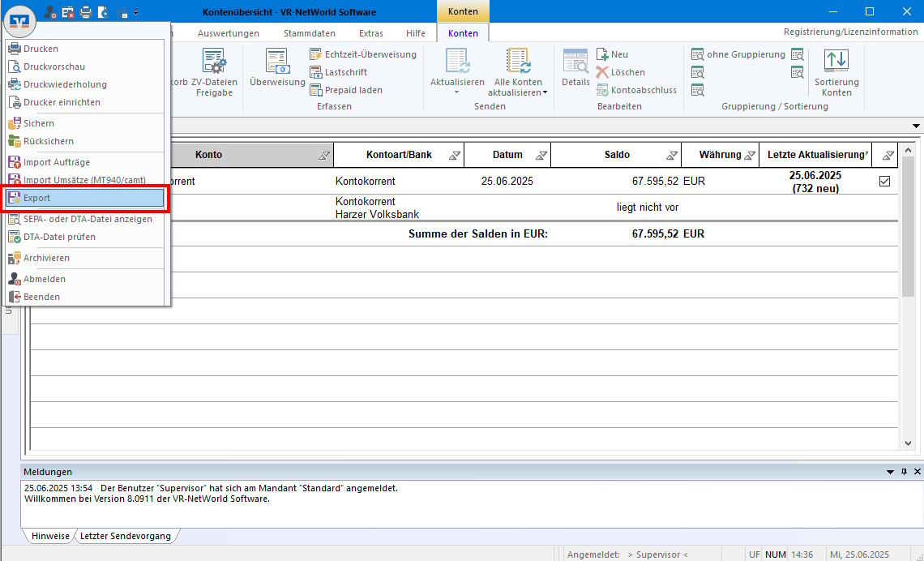Expand the Aktualisieren dropdown arrow
This screenshot has width=924, height=561.
coord(456,92)
